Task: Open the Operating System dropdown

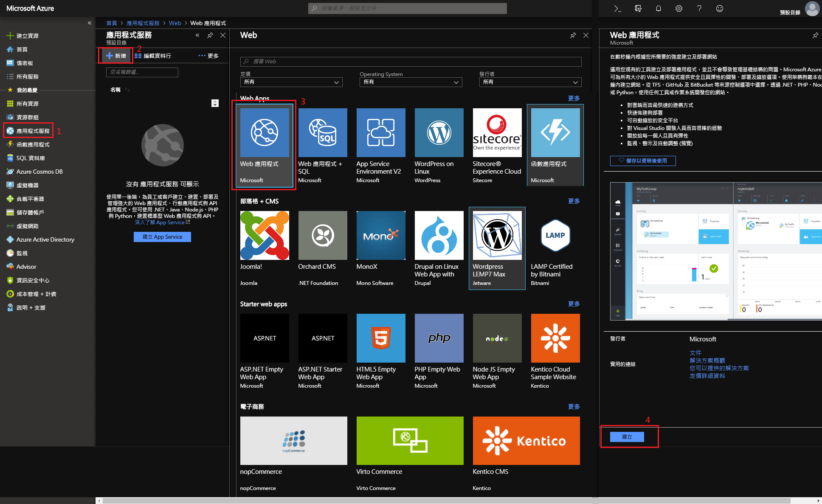Action: click(x=410, y=82)
